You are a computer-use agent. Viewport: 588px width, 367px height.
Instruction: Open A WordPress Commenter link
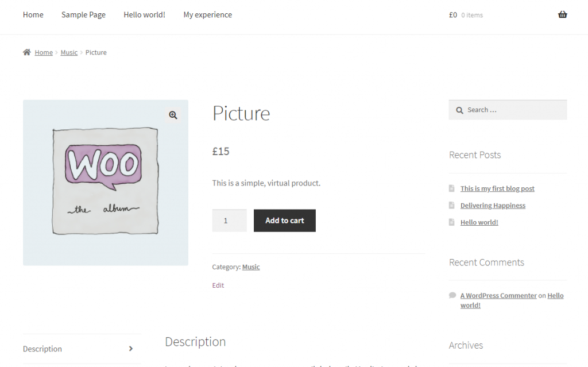point(498,296)
